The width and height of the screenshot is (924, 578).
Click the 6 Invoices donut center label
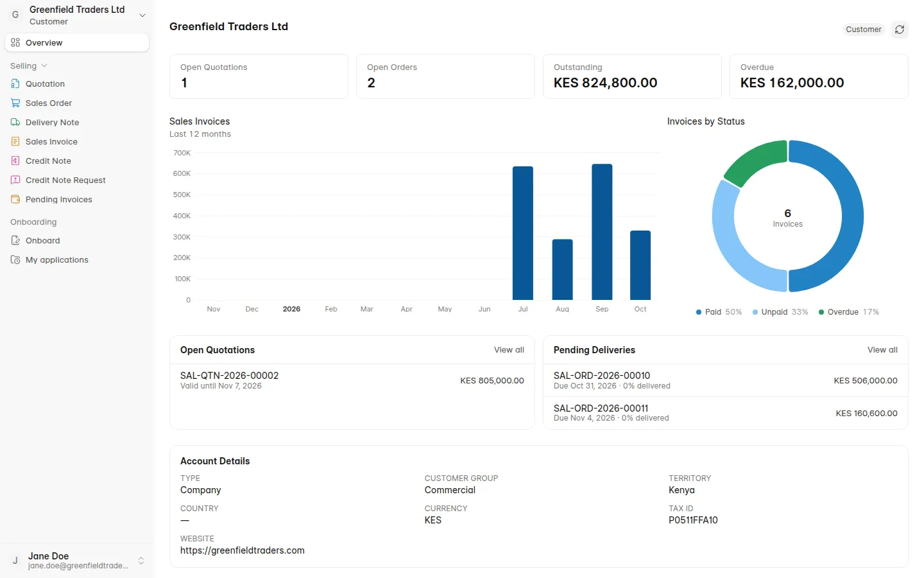coord(787,218)
